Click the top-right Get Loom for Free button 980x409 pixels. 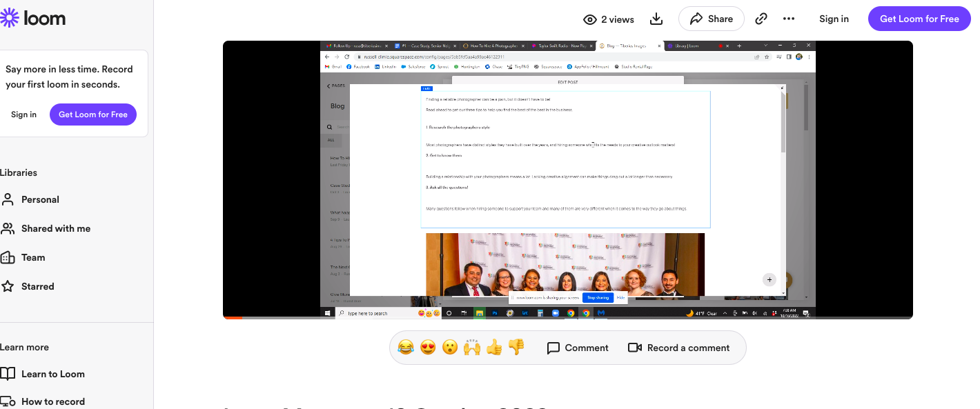[919, 19]
